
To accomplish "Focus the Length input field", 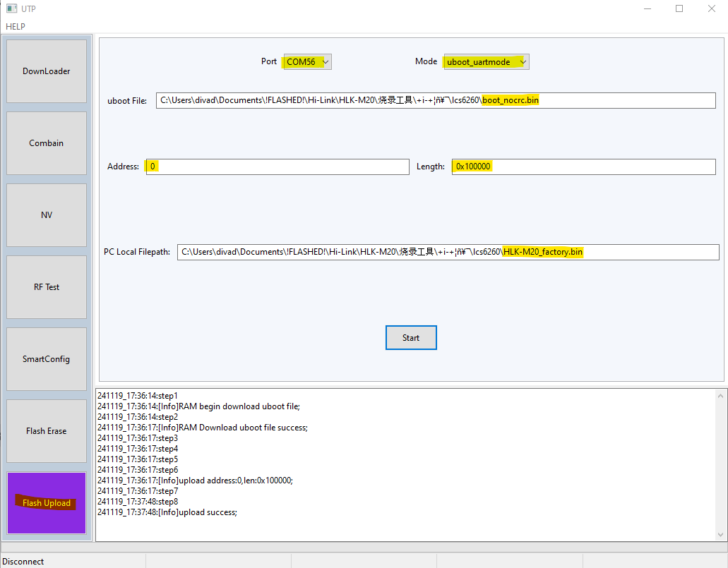I will click(x=584, y=167).
